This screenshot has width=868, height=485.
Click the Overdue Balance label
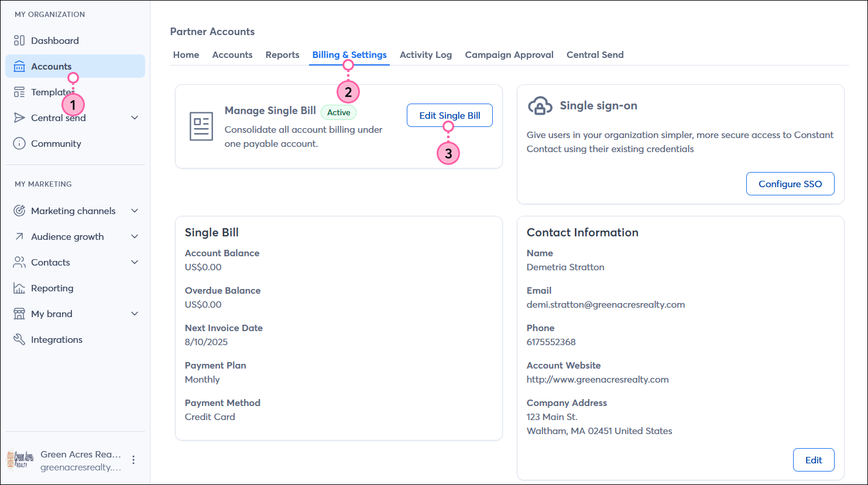(x=222, y=290)
